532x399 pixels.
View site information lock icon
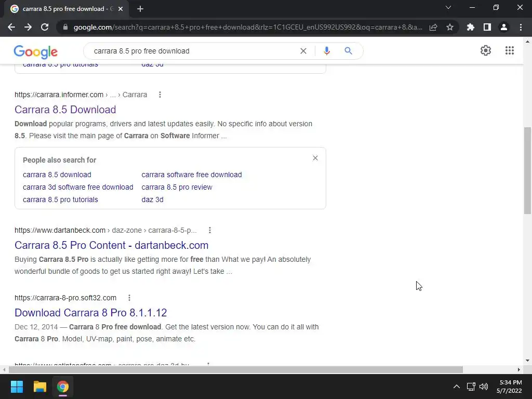pos(65,27)
